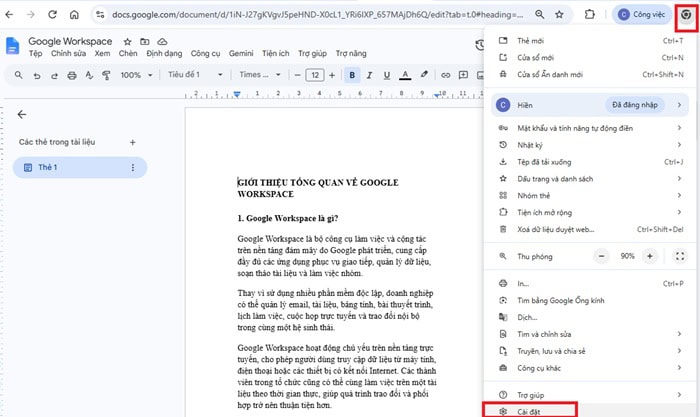Screen dimensions: 700x417
Task: Click the print icon in Docs toolbar
Action: pyautogui.click(x=72, y=75)
